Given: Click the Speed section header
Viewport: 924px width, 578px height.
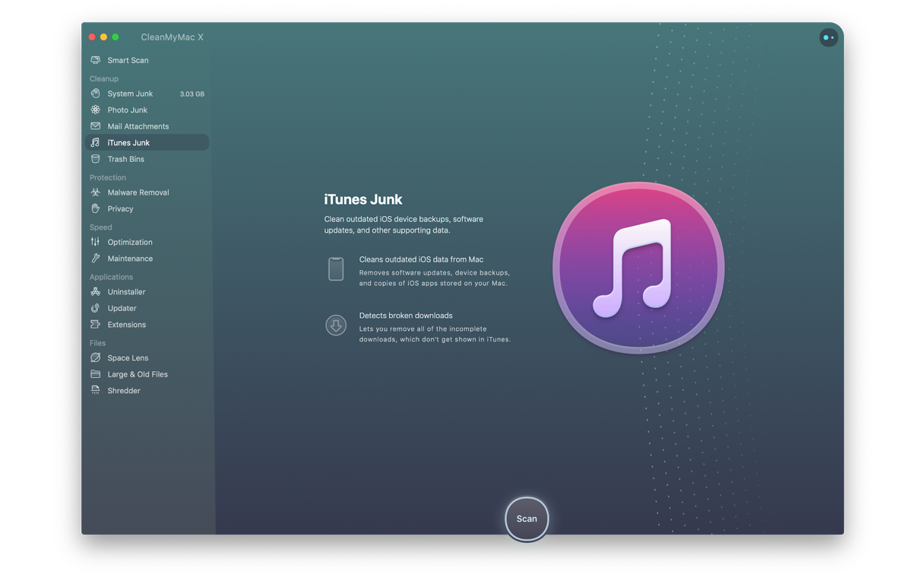Looking at the screenshot, I should tap(100, 227).
